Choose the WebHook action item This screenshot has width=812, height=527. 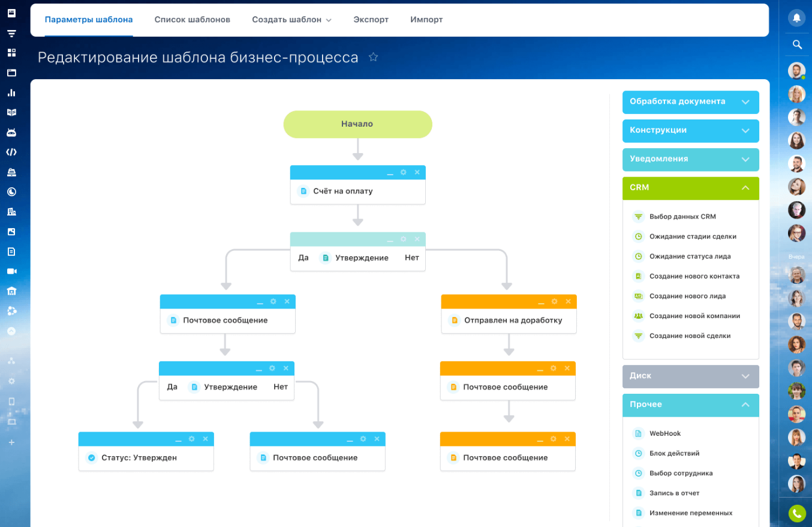(x=665, y=433)
